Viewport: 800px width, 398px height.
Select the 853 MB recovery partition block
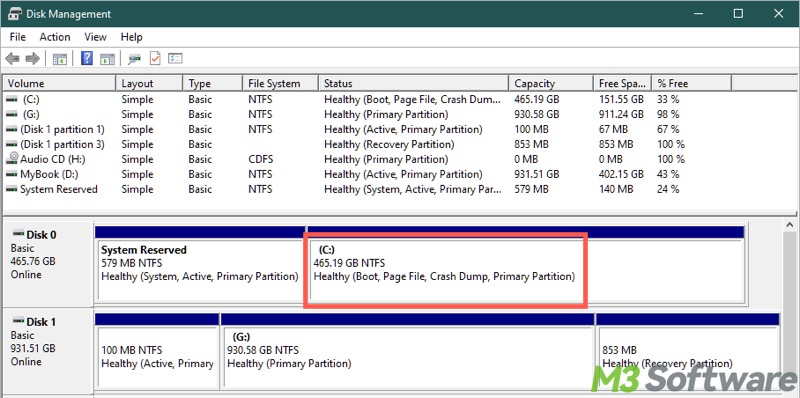click(x=688, y=351)
